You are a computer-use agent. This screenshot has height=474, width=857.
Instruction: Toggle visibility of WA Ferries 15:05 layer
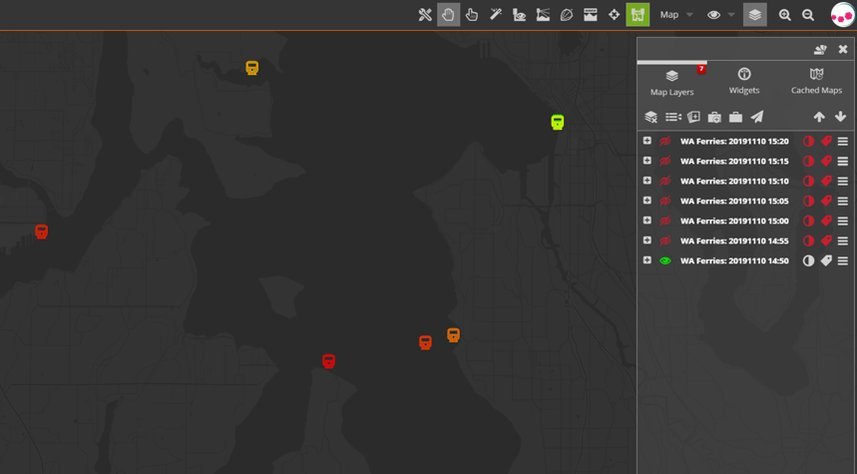coord(665,201)
